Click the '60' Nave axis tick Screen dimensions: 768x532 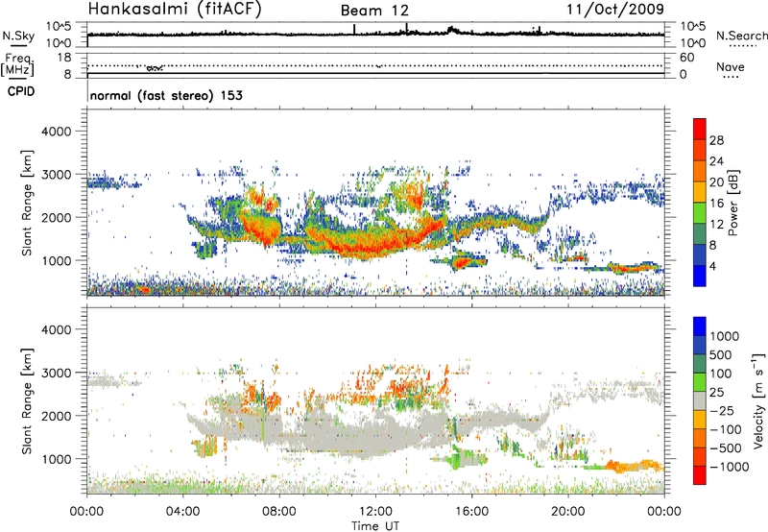686,58
